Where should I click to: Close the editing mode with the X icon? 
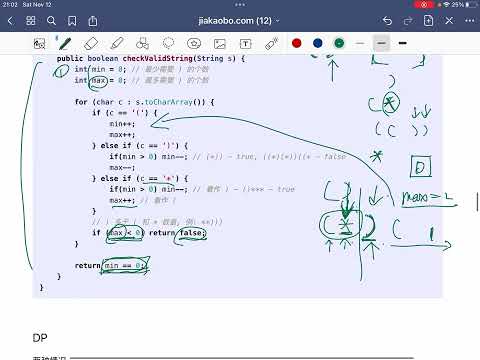click(449, 21)
